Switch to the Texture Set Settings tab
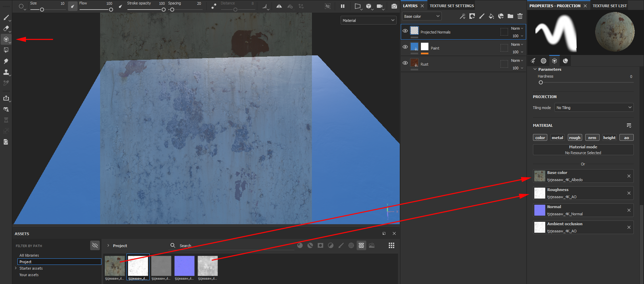The width and height of the screenshot is (644, 284). [452, 6]
